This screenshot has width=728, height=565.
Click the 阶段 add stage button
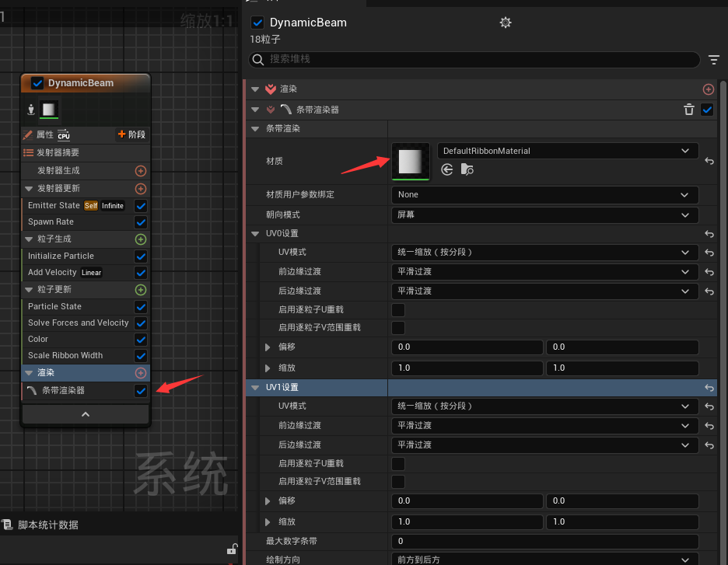coord(131,134)
